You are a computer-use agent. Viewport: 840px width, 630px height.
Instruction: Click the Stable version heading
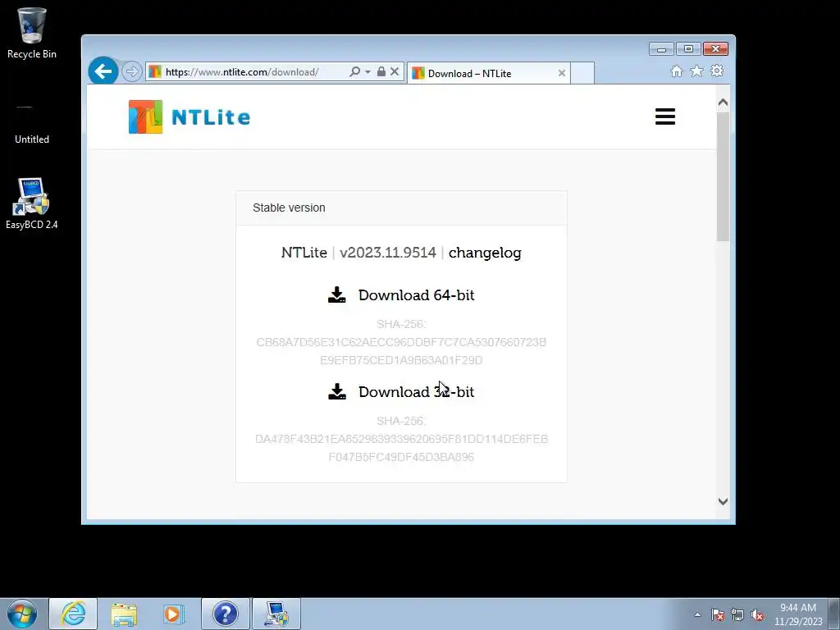[289, 208]
